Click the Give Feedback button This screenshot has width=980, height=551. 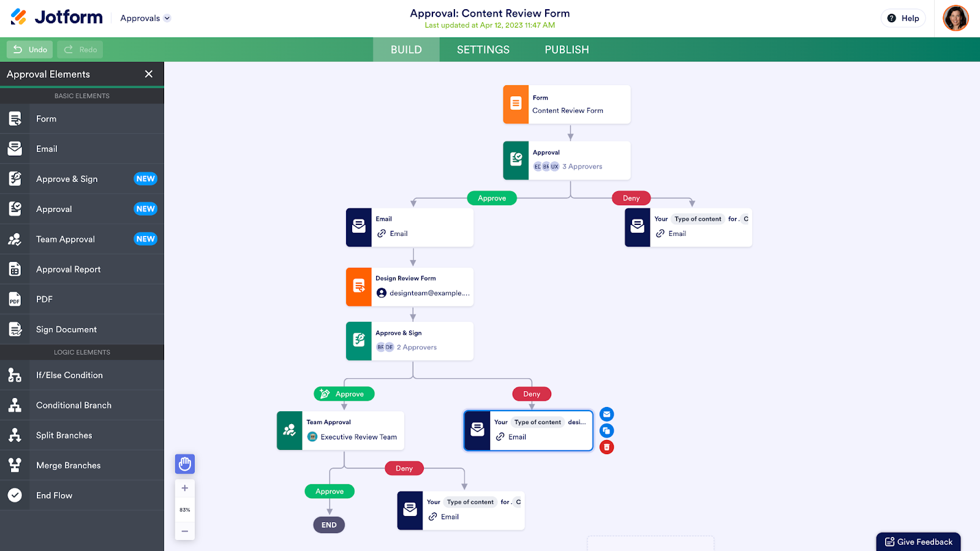(x=918, y=542)
